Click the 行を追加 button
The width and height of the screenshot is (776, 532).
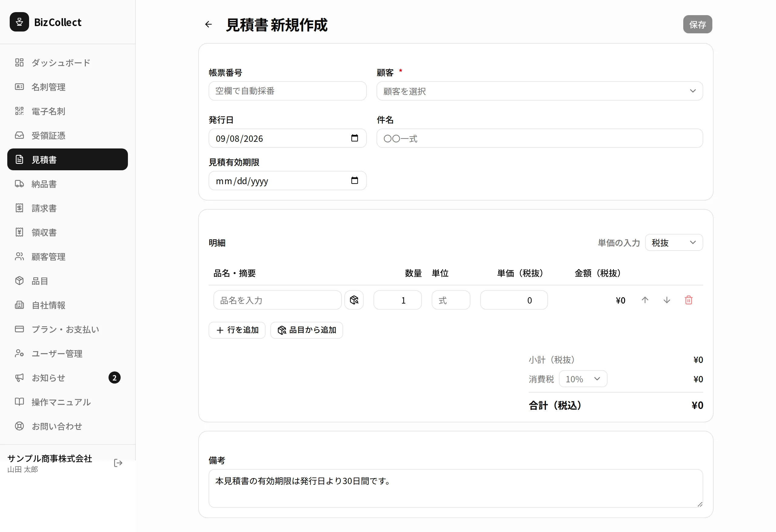(237, 330)
